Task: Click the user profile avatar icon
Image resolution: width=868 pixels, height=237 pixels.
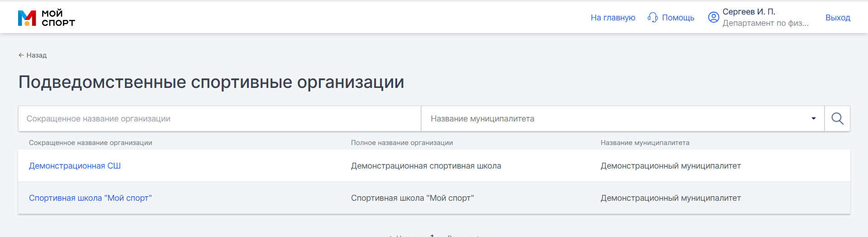Action: [x=713, y=17]
